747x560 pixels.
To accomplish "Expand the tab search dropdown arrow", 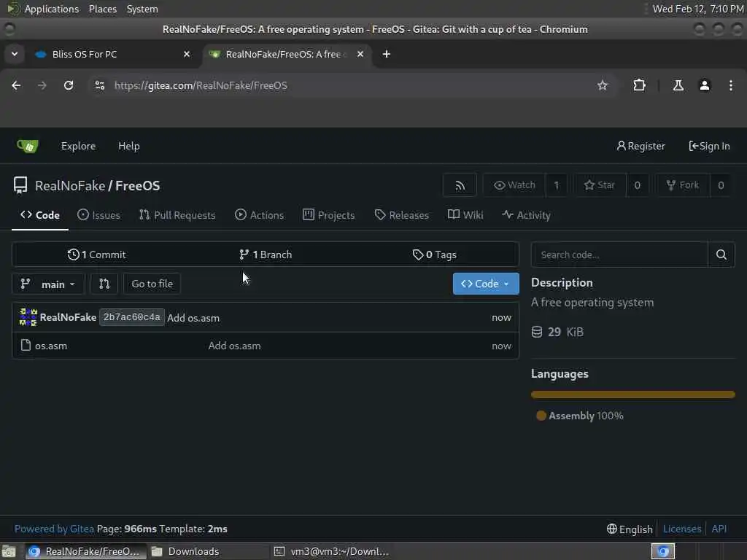I will point(15,54).
